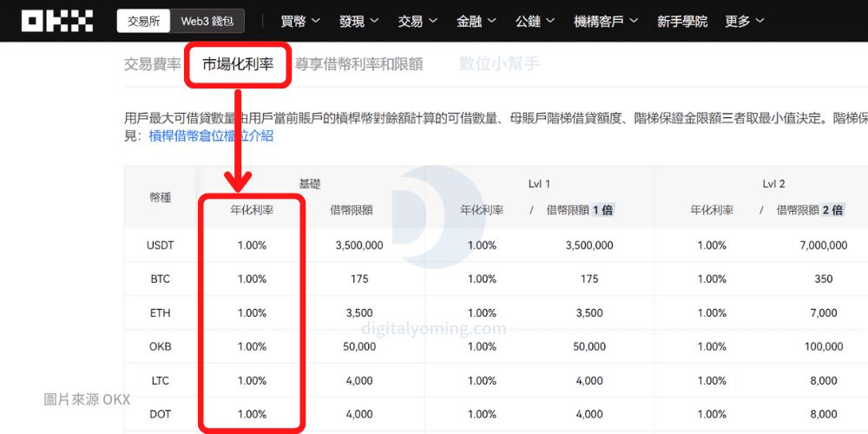This screenshot has height=434, width=868.
Task: Expand the 發現 dropdown menu
Action: 358,21
